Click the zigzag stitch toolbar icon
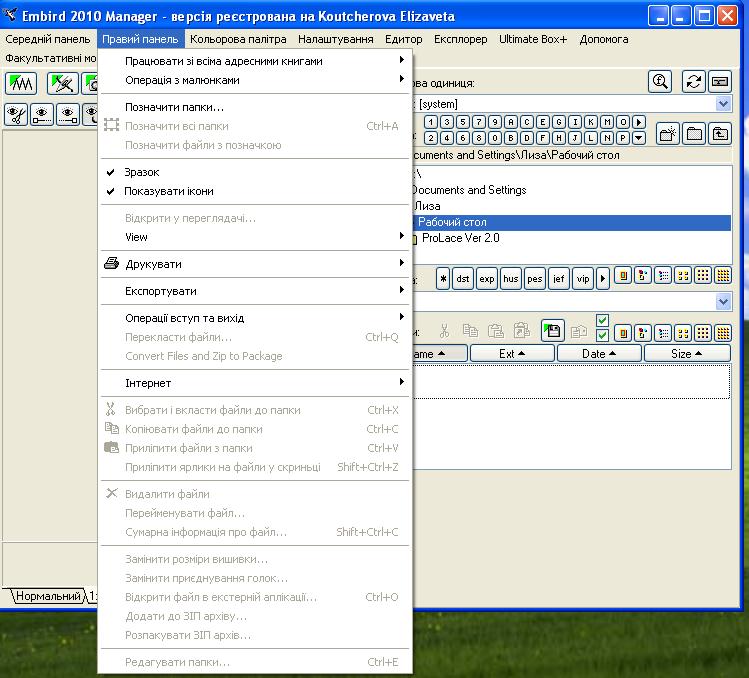 [20, 84]
